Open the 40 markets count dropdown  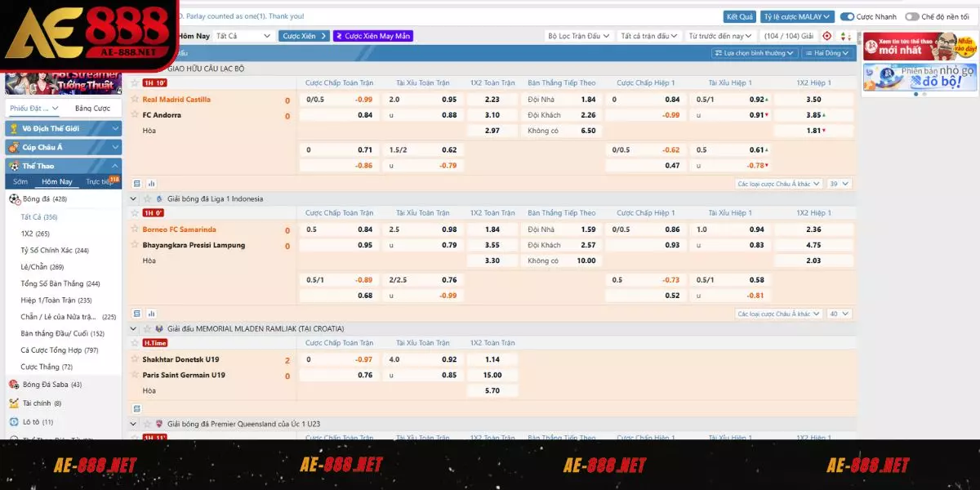[840, 314]
